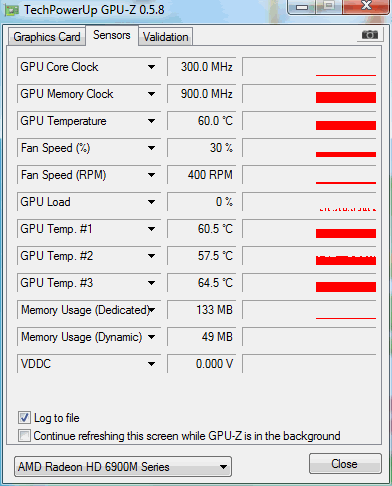Click the 60.0 °C GPU Temperature value field
The height and width of the screenshot is (486, 392).
click(x=202, y=121)
